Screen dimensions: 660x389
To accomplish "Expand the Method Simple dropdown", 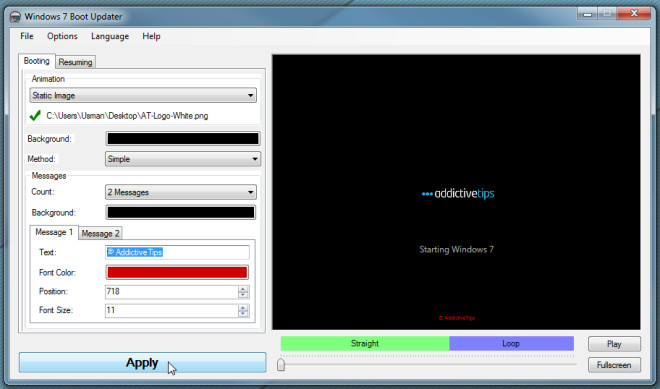I will (x=183, y=159).
